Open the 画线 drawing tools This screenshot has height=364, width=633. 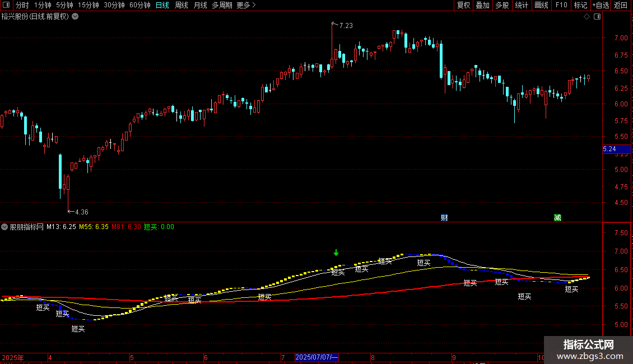pyautogui.click(x=541, y=5)
